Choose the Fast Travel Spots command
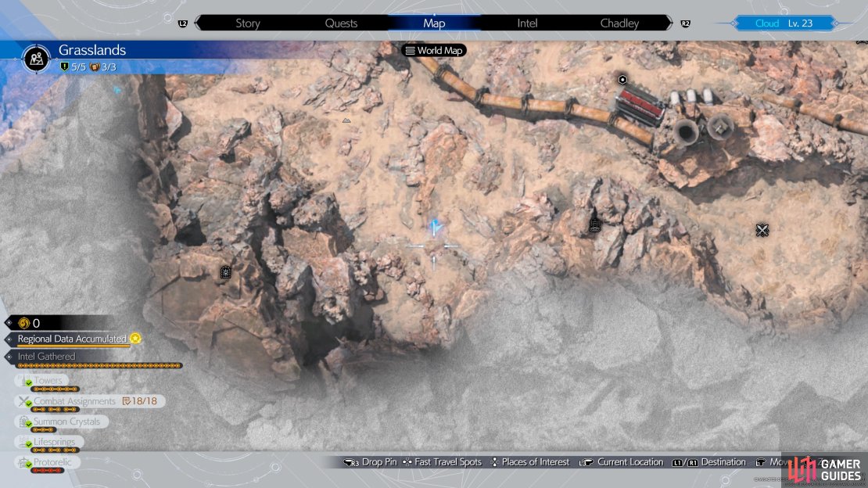Screen dimensions: 868x488 point(448,462)
